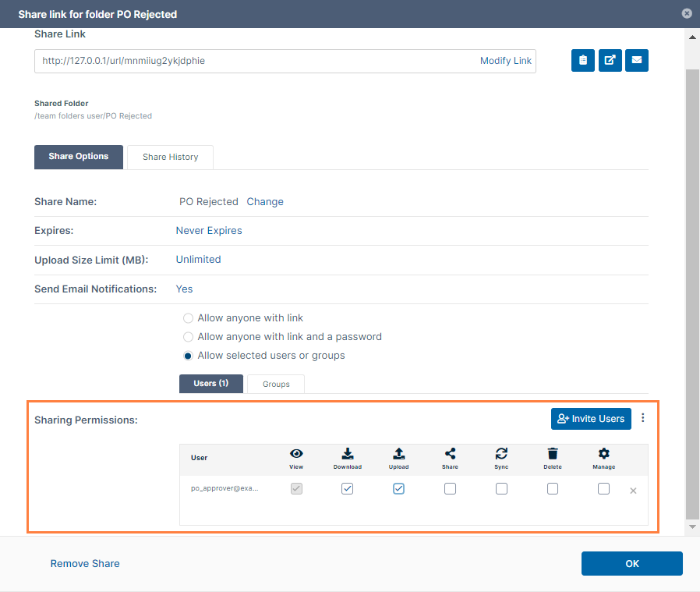Change Send Email Notifications Yes value

[185, 289]
